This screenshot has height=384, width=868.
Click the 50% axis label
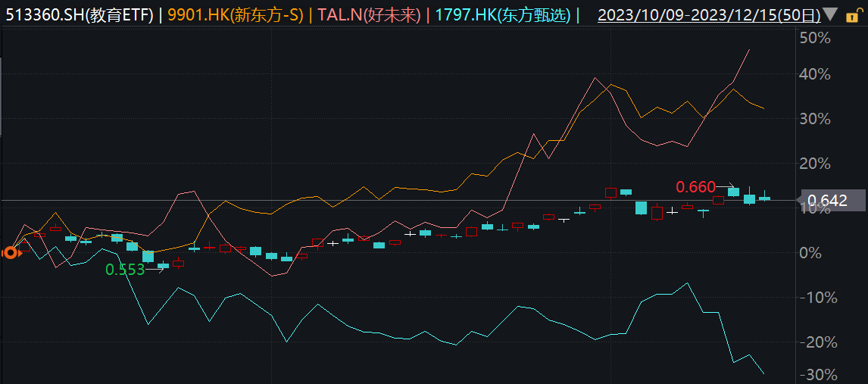pyautogui.click(x=815, y=38)
